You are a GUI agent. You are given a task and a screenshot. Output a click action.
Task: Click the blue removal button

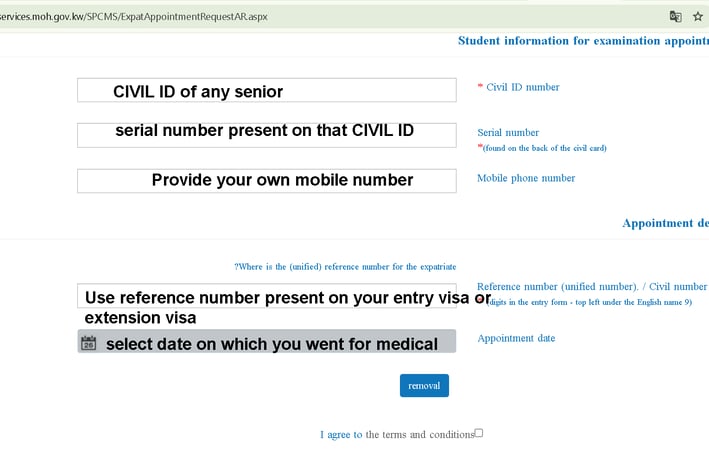tap(424, 385)
